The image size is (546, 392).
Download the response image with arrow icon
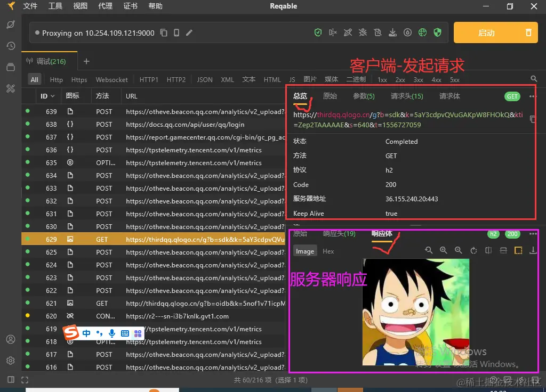point(533,250)
